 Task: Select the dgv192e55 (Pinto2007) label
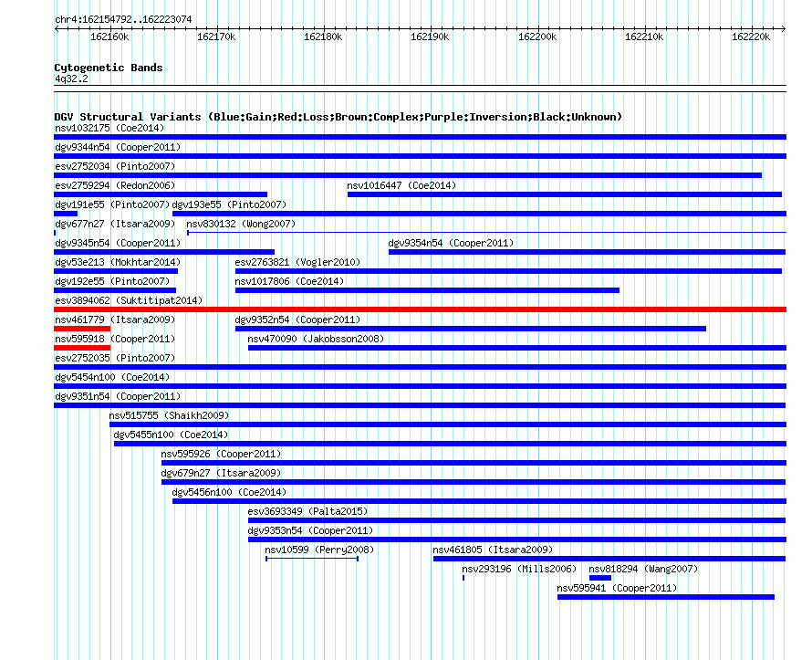click(x=112, y=281)
